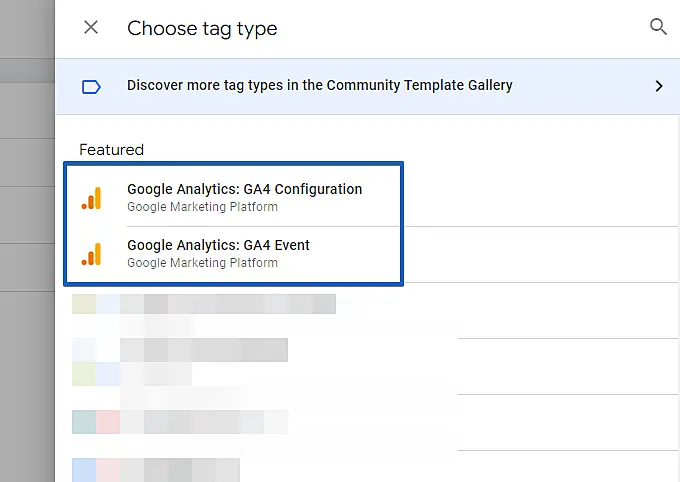Close the Choose tag type panel
Screen dimensions: 680x482
click(91, 28)
